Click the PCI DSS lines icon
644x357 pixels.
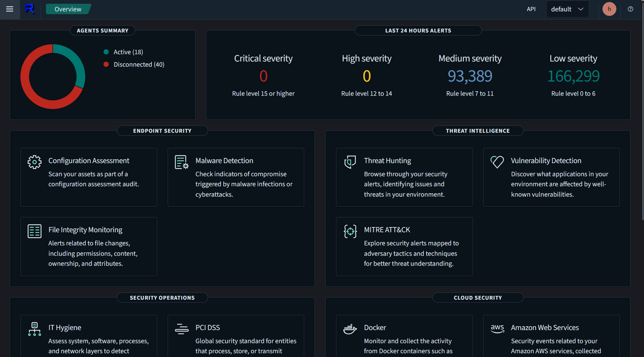tap(182, 329)
